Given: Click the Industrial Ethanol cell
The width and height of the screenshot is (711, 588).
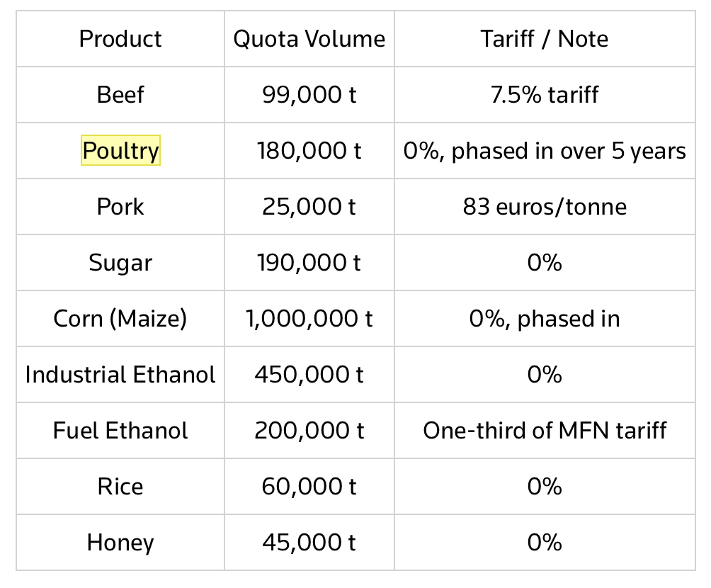Looking at the screenshot, I should 120,375.
